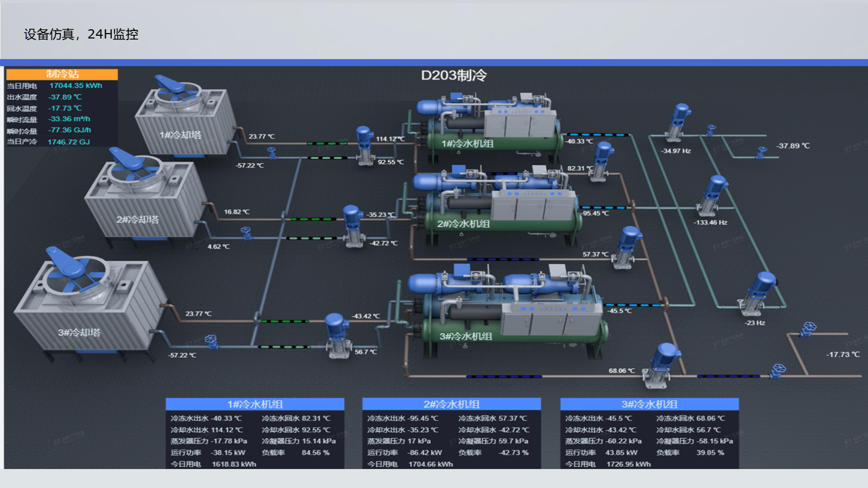Click the orange 制冷站 panel header
This screenshot has width=868, height=488.
62,74
